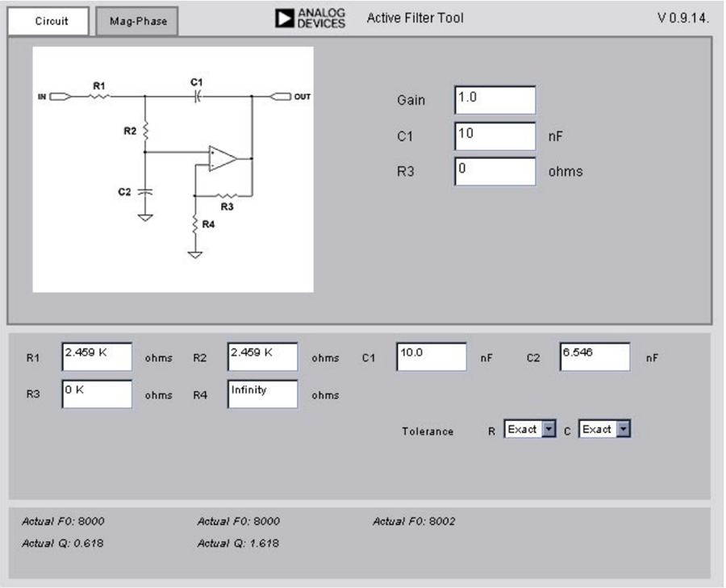Click the C2 capacitor symbol in schematic
726x588 pixels.
pos(145,191)
